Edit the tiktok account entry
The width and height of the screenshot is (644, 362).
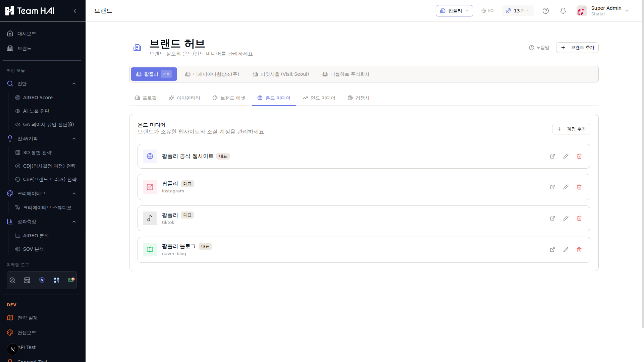point(566,218)
